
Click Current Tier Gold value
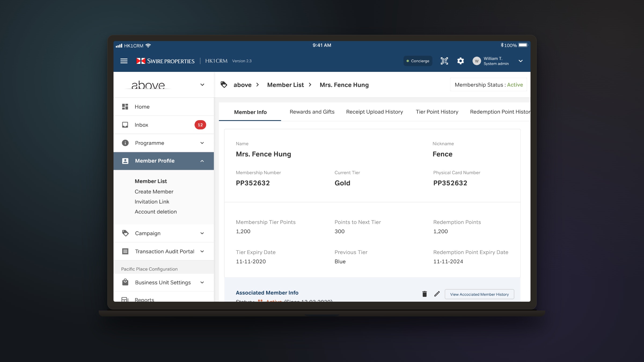coord(342,183)
